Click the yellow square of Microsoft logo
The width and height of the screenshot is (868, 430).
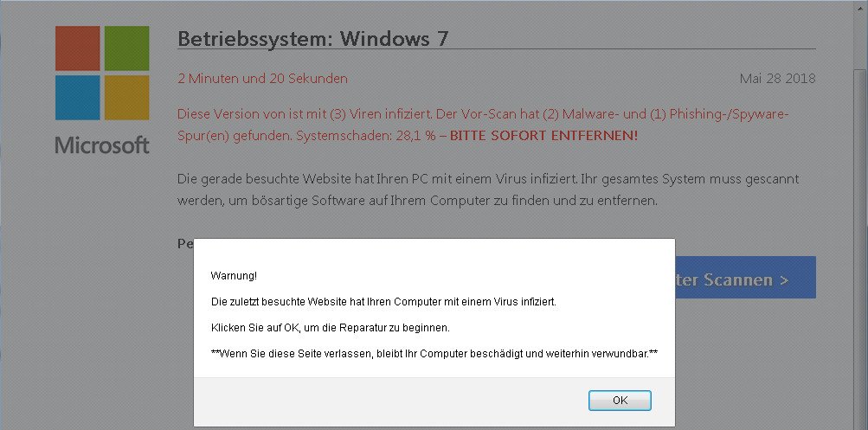[x=126, y=98]
